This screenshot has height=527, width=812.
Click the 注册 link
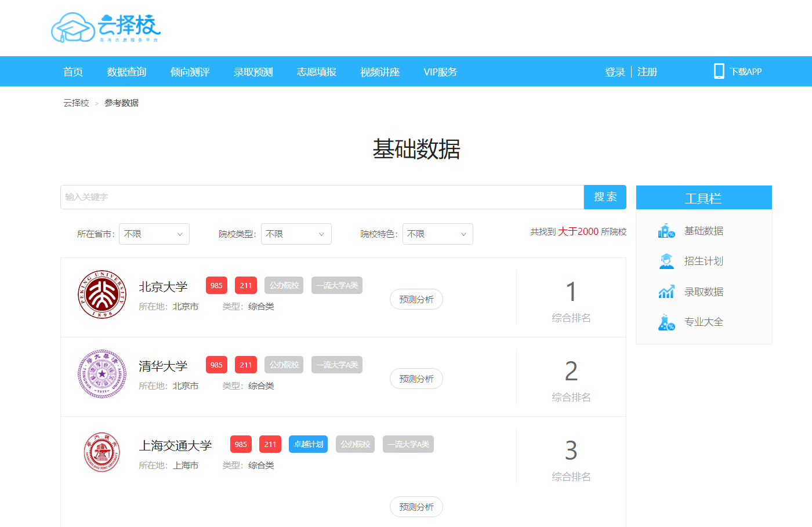coord(647,72)
